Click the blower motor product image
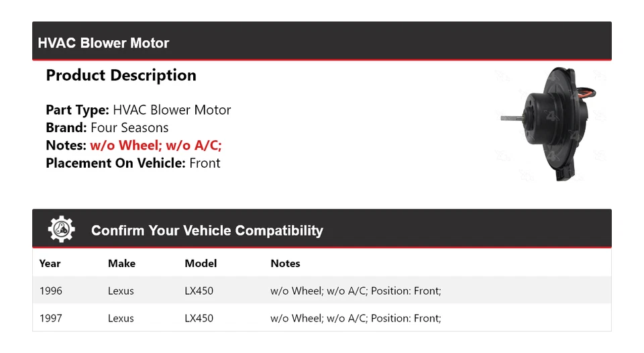 [x=550, y=122]
